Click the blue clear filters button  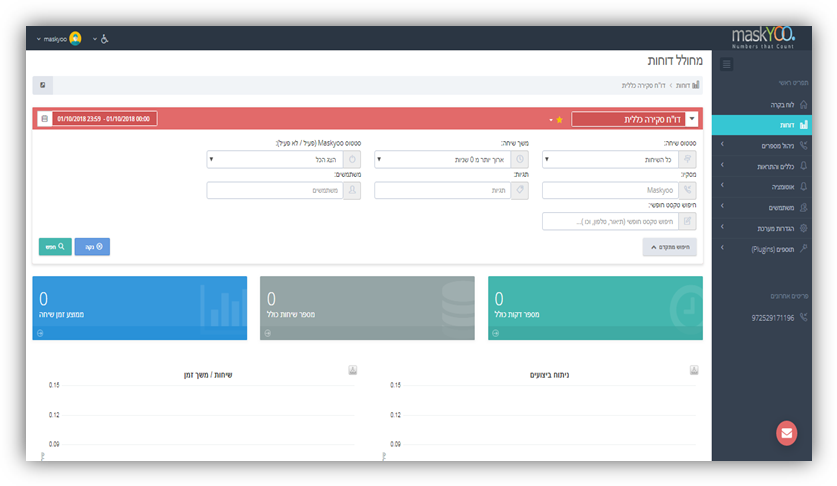[x=92, y=246]
